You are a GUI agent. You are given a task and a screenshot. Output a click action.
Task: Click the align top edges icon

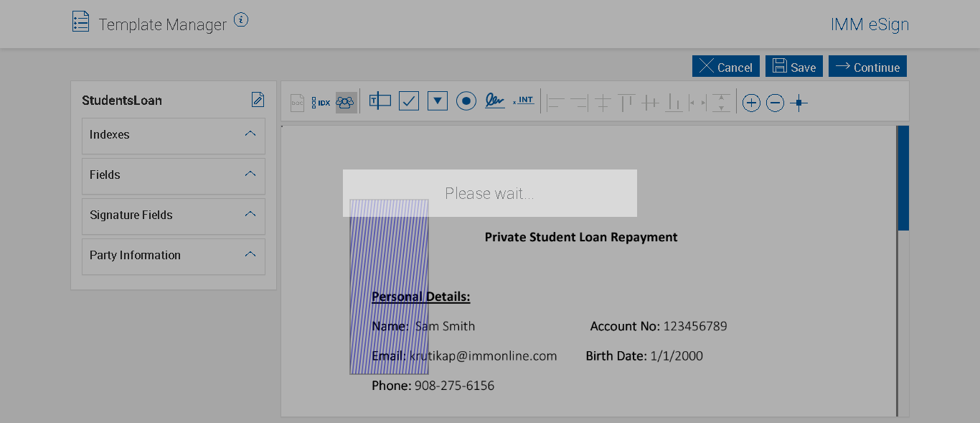[627, 103]
